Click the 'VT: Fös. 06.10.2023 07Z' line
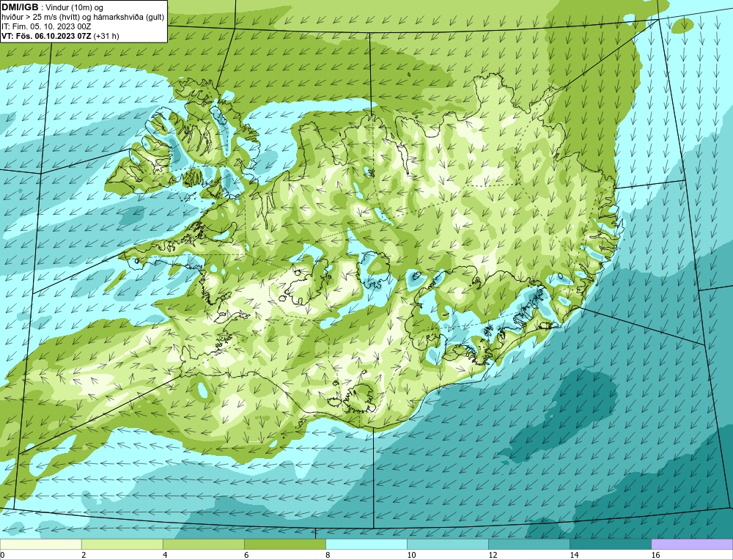Image resolution: width=733 pixels, height=560 pixels. pos(47,36)
